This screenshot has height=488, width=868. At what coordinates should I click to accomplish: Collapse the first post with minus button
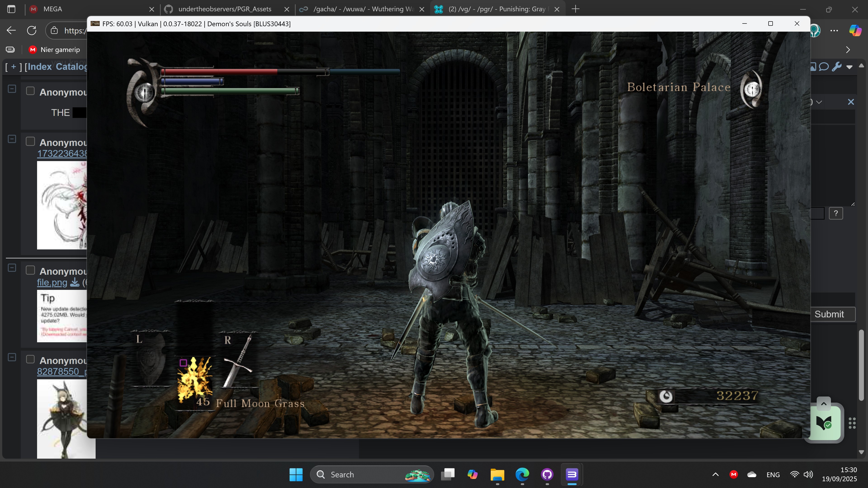(12, 89)
